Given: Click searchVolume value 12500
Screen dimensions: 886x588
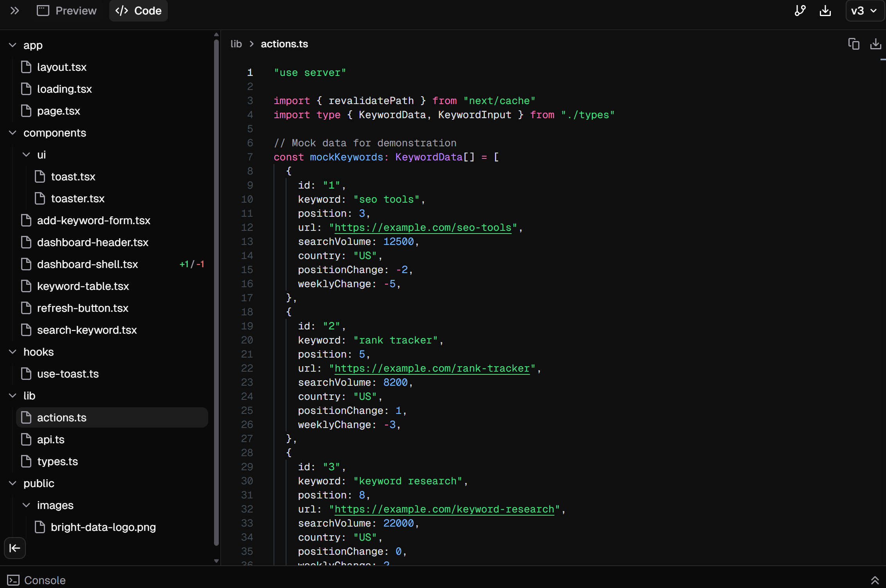Looking at the screenshot, I should 398,241.
